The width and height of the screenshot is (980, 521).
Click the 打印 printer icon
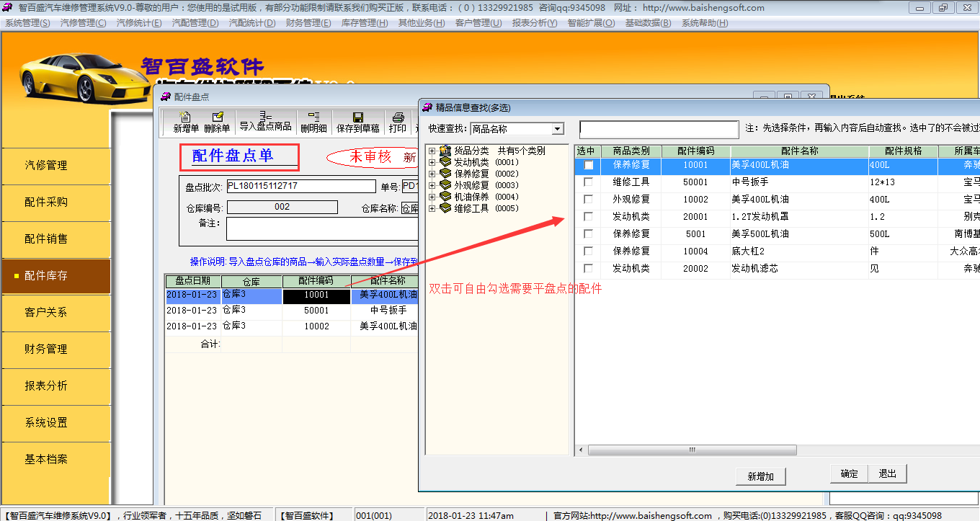[x=397, y=117]
